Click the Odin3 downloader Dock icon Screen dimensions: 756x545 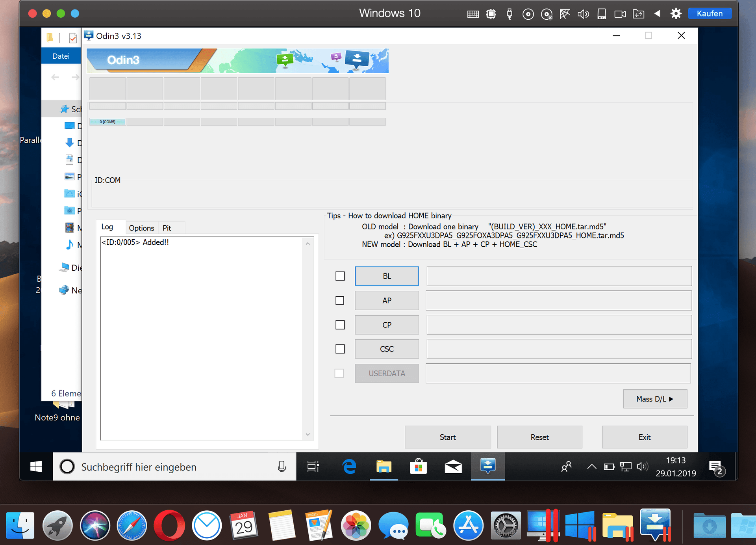pyautogui.click(x=655, y=524)
